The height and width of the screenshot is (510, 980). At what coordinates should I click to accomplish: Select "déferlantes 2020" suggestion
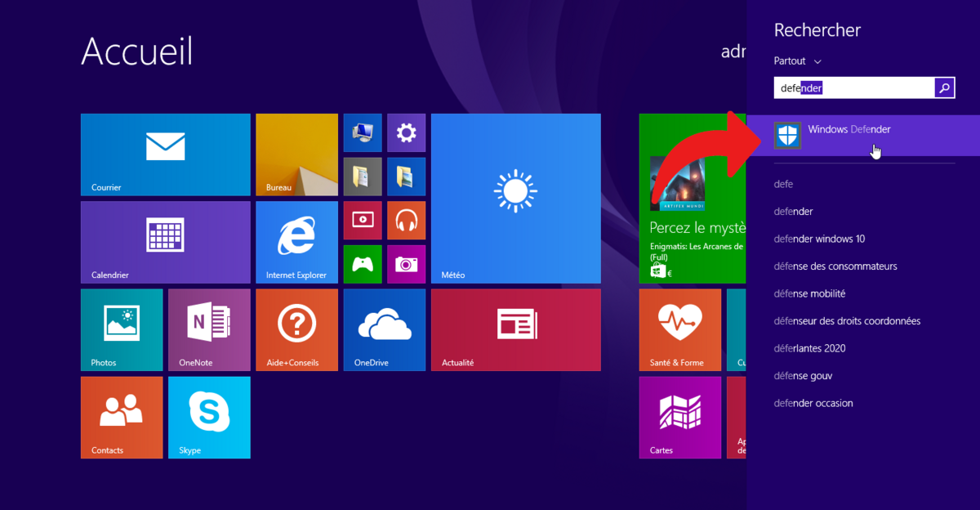point(809,348)
